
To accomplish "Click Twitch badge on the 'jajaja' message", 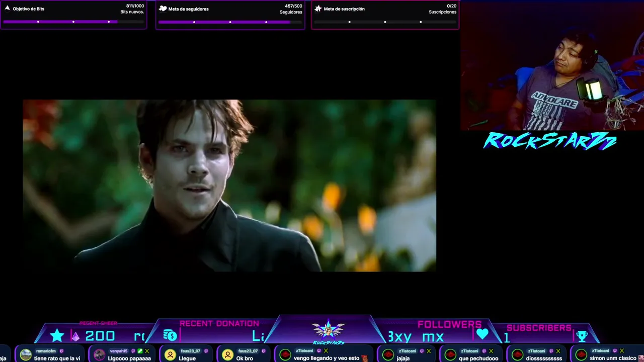I will 422,351.
